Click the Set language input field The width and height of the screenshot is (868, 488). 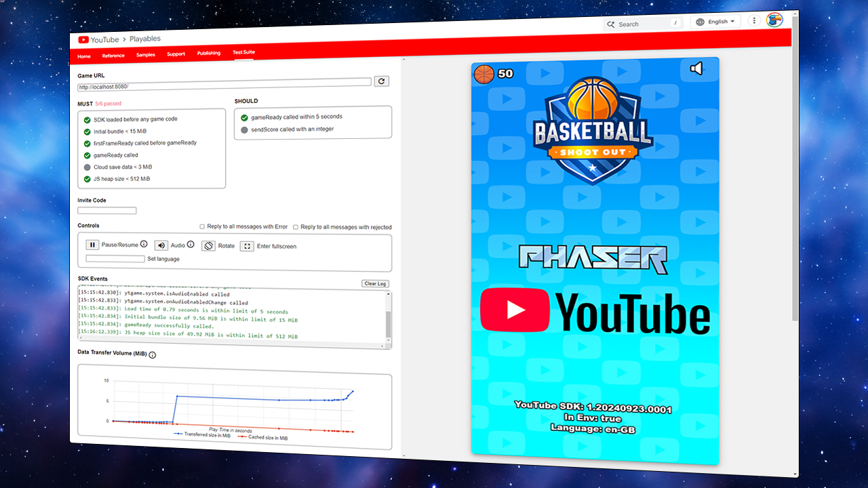coord(115,259)
